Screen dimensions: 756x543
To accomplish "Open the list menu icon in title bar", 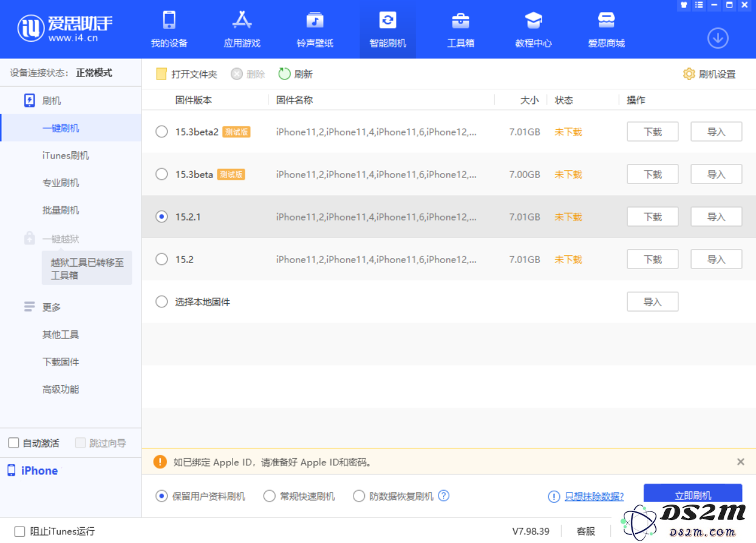I will [699, 5].
